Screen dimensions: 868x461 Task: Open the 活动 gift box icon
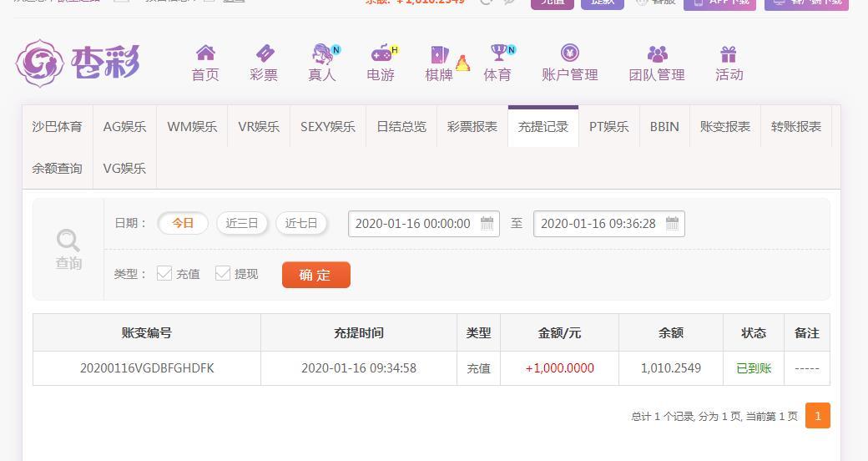pos(729,53)
